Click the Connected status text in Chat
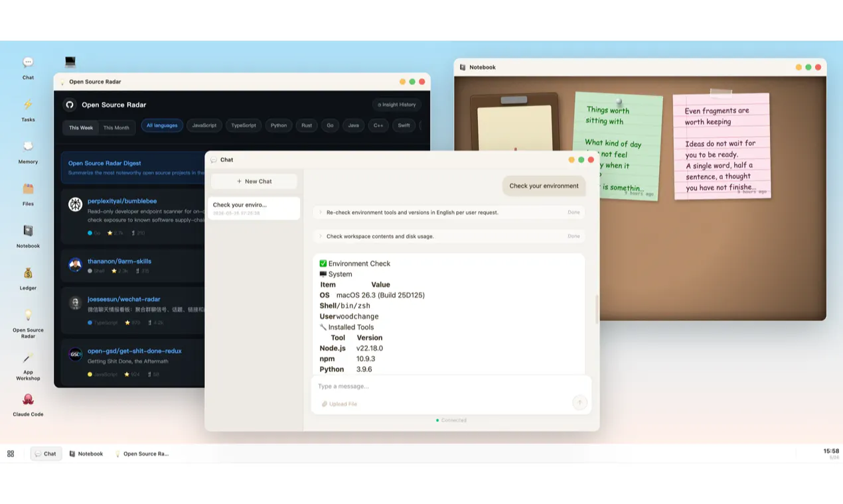Viewport: 843px width, 504px height. pos(453,420)
